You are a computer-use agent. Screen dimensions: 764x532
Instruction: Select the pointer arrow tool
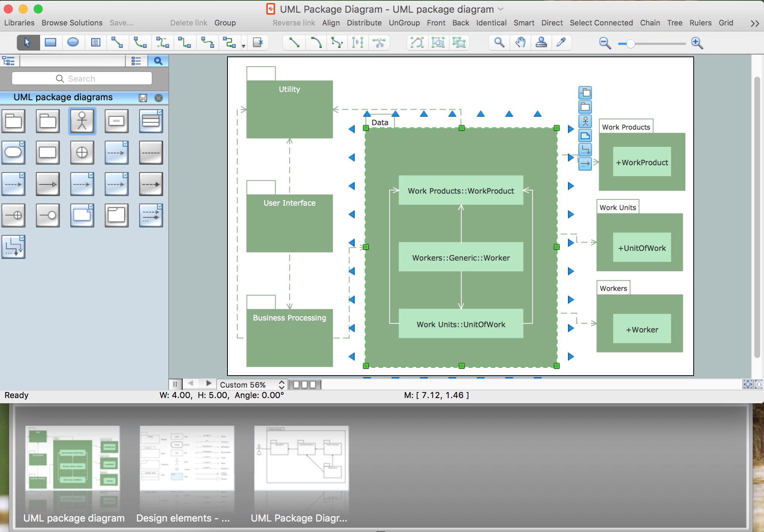click(x=28, y=43)
